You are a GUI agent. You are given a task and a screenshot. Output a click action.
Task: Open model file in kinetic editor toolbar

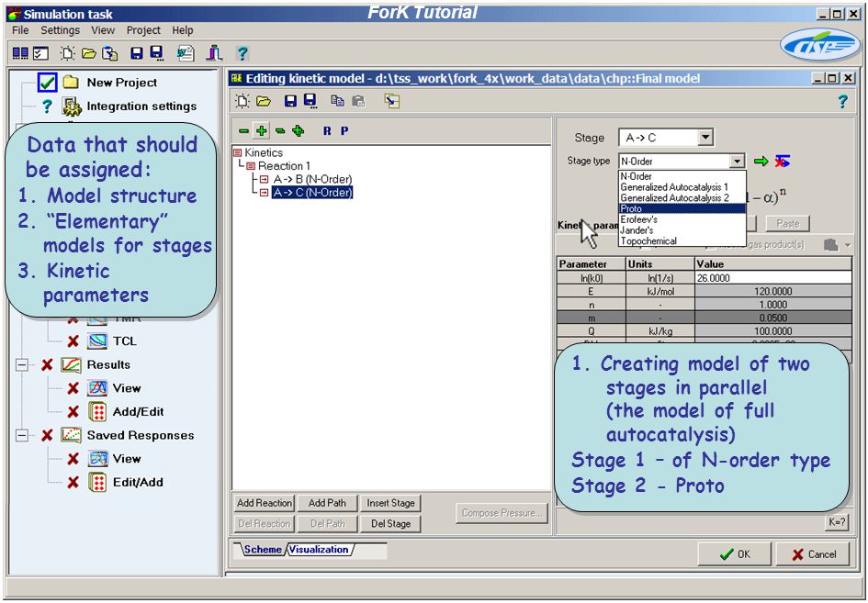(x=264, y=101)
